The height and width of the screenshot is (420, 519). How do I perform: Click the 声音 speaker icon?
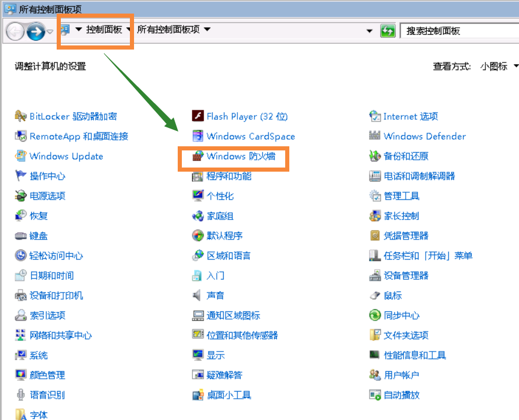[x=197, y=296]
